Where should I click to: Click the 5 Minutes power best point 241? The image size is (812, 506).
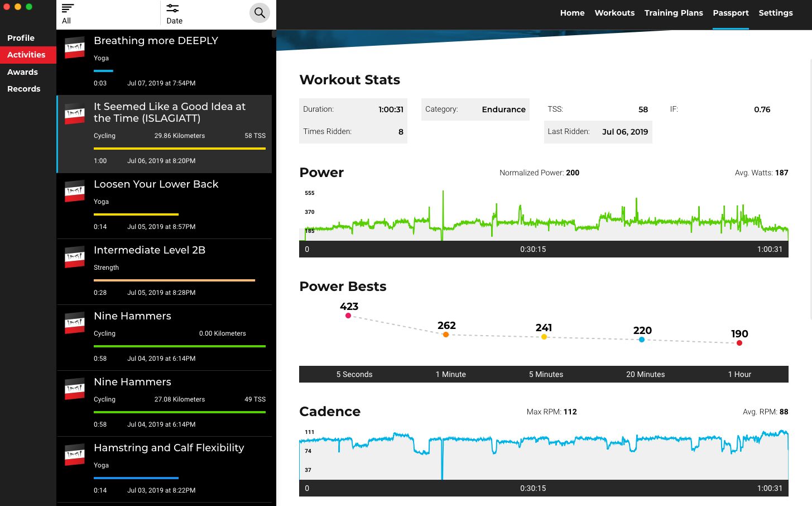544,337
